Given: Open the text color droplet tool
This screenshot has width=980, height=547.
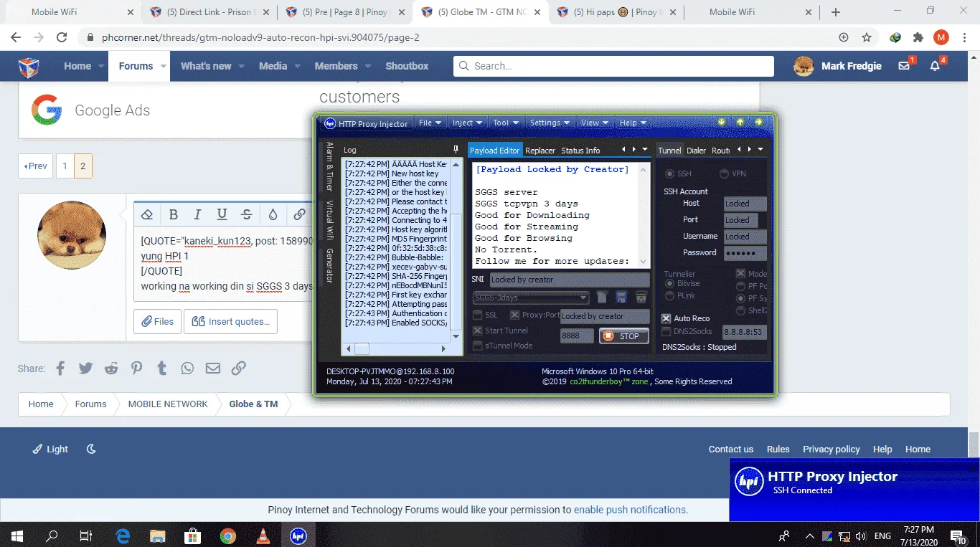Looking at the screenshot, I should click(x=273, y=214).
